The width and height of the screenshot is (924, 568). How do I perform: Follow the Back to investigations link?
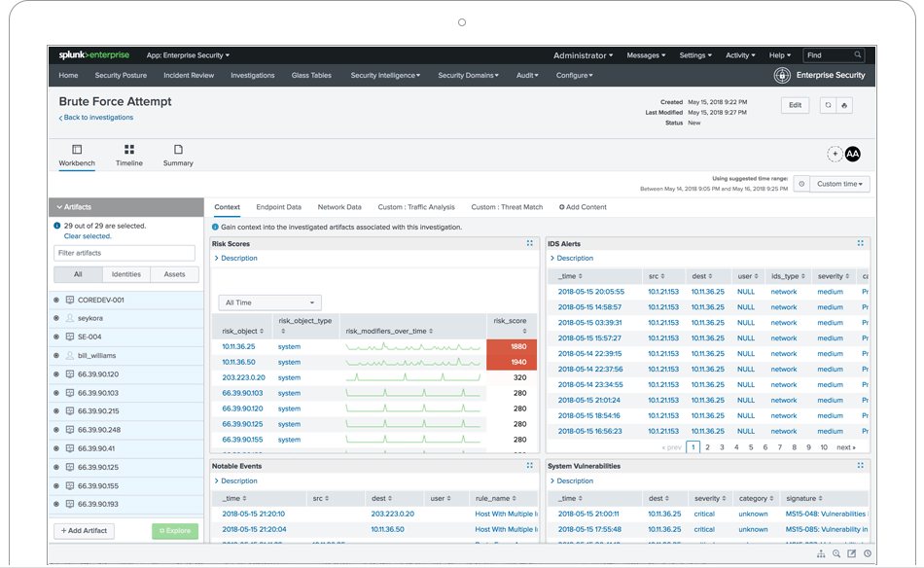[96, 118]
